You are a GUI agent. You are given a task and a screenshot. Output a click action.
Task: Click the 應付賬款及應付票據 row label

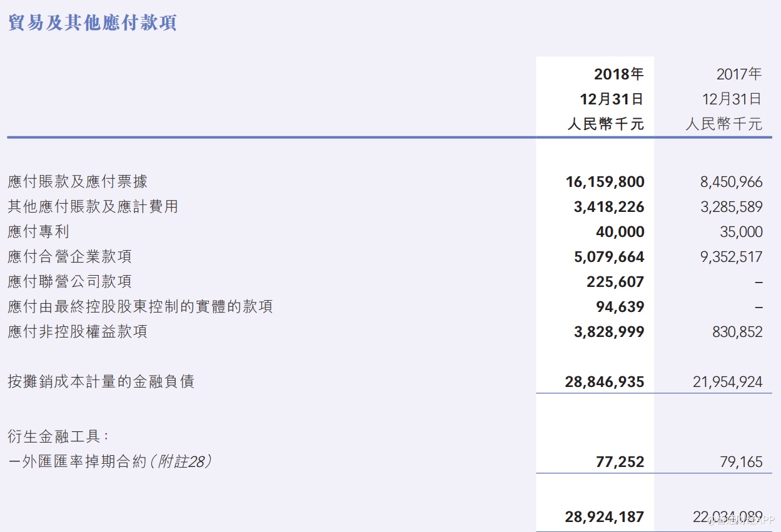click(78, 182)
